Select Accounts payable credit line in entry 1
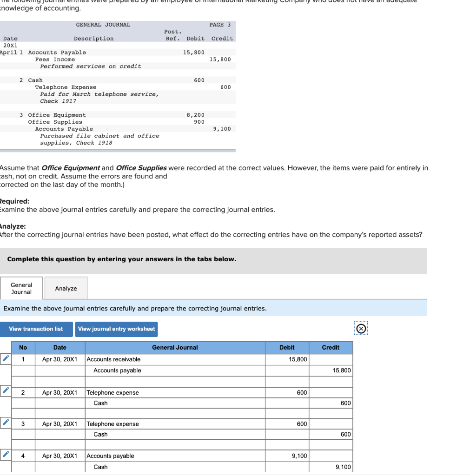The width and height of the screenshot is (470, 476). click(x=175, y=370)
